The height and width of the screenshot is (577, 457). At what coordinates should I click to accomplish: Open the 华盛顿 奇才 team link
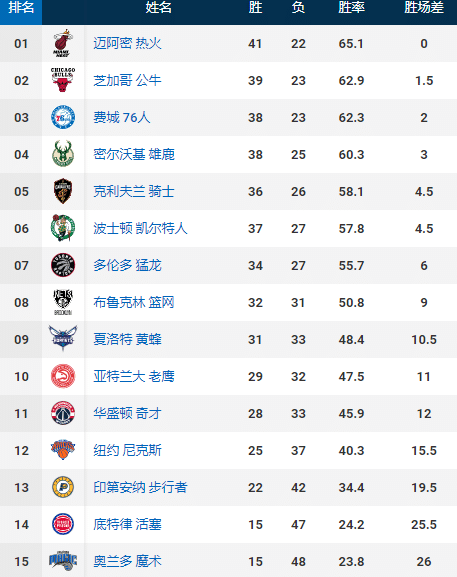127,413
